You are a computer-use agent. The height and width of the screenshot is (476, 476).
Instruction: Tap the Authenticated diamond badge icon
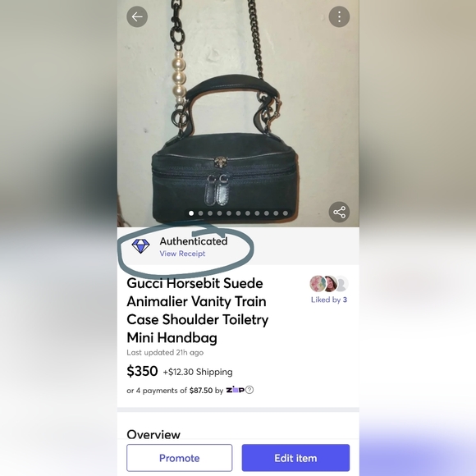[x=140, y=246]
